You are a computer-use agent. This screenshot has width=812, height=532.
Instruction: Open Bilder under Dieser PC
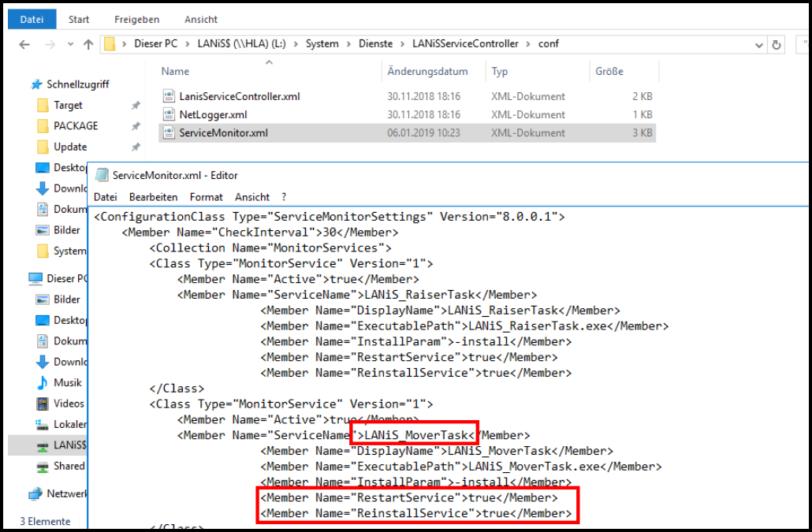click(x=58, y=299)
